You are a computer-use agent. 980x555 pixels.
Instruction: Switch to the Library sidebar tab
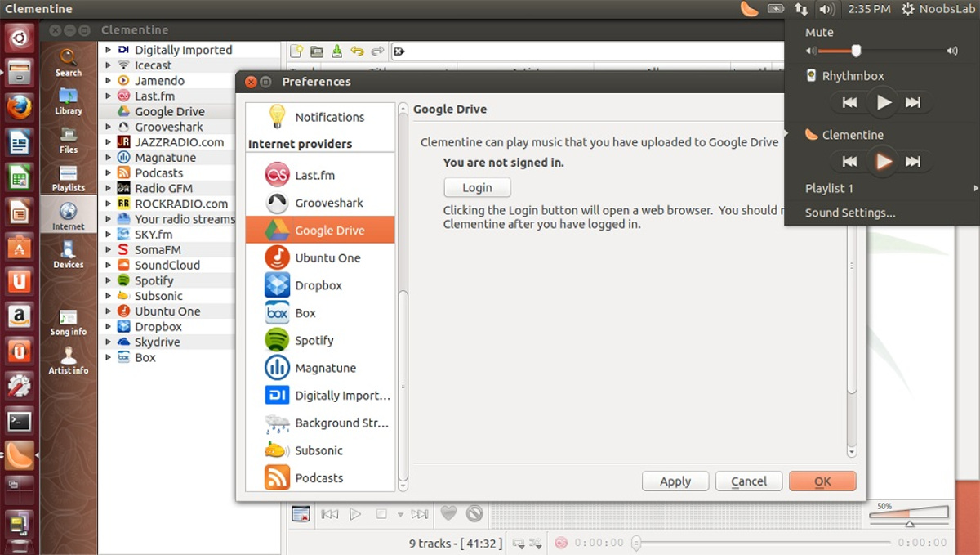[x=69, y=102]
